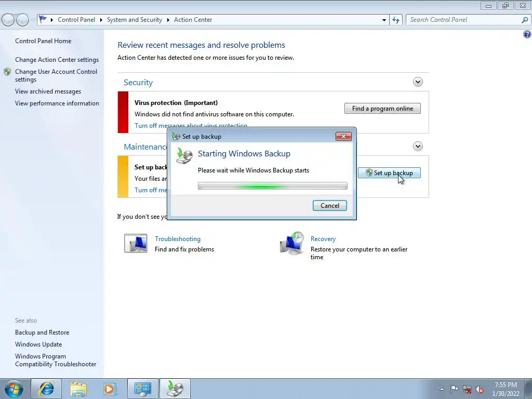Click the Set up backup button
532x399 pixels.
389,172
